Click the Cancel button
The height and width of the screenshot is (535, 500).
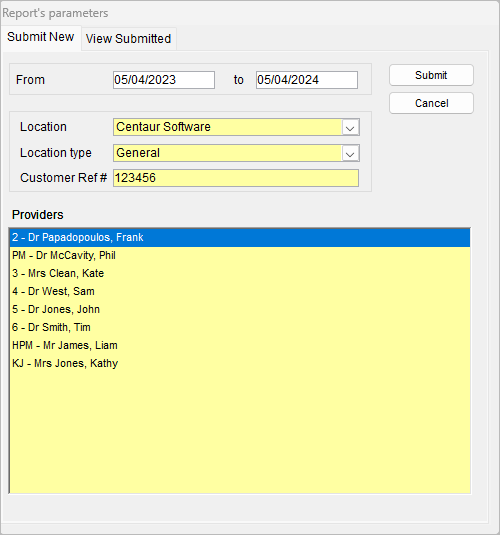431,103
